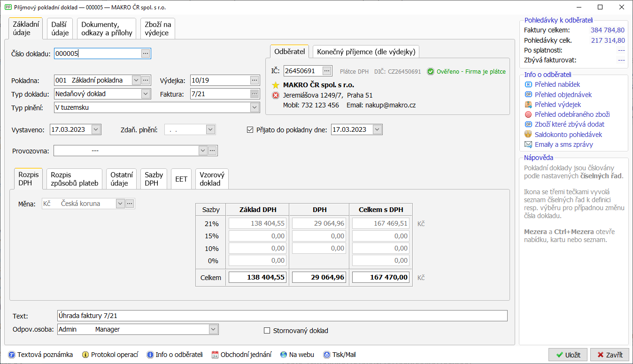The height and width of the screenshot is (364, 633).
Task: Open Přijato do pokladny date dropdown
Action: [x=378, y=129]
